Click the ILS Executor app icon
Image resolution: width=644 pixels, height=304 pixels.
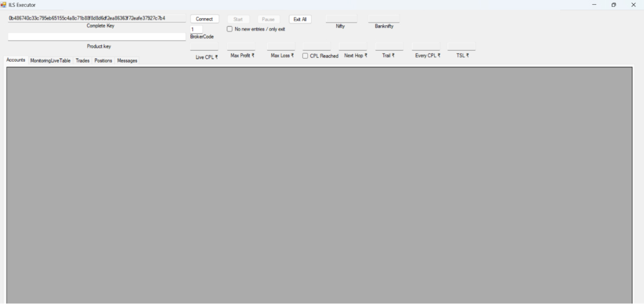pos(4,5)
